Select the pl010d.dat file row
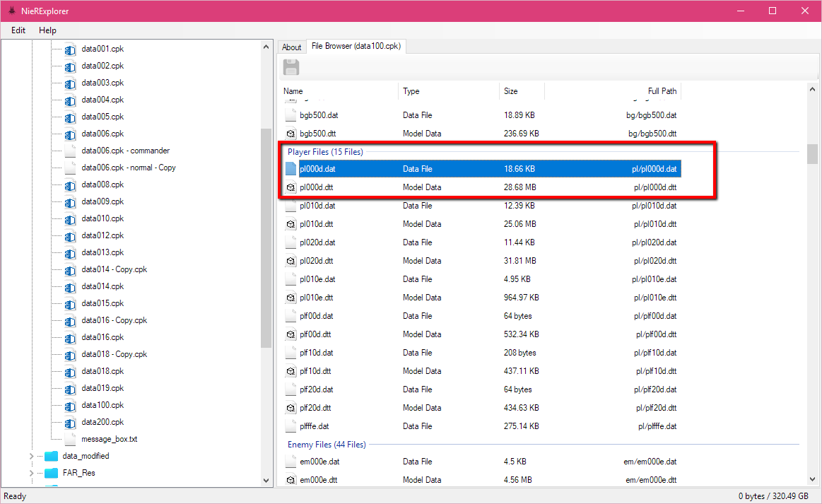Viewport: 822px width, 504px height. [x=482, y=206]
